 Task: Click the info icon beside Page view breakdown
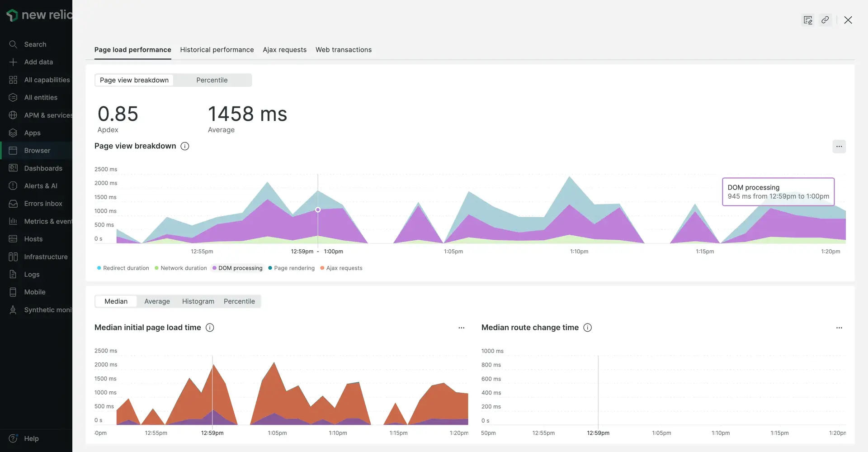click(x=184, y=146)
